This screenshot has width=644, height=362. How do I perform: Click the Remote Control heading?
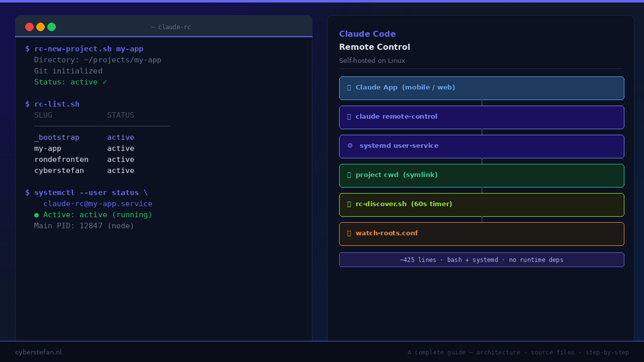click(x=375, y=47)
